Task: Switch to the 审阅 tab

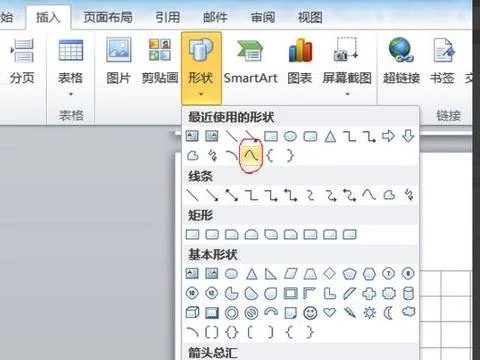Action: 263,17
